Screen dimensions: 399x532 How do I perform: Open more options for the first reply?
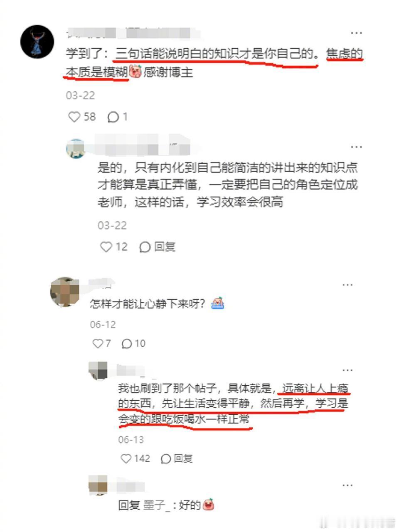[356, 147]
